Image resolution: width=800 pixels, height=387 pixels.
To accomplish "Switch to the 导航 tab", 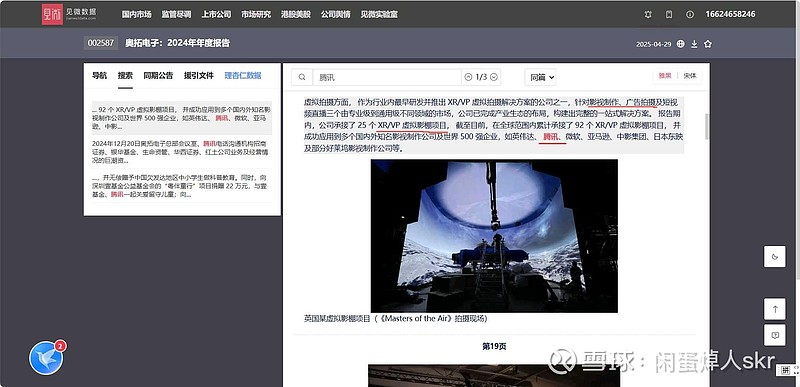I will [99, 75].
